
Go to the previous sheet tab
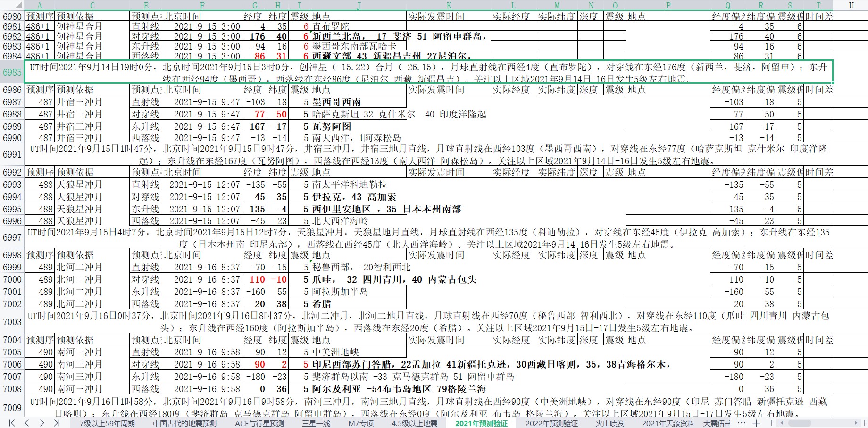point(27,423)
